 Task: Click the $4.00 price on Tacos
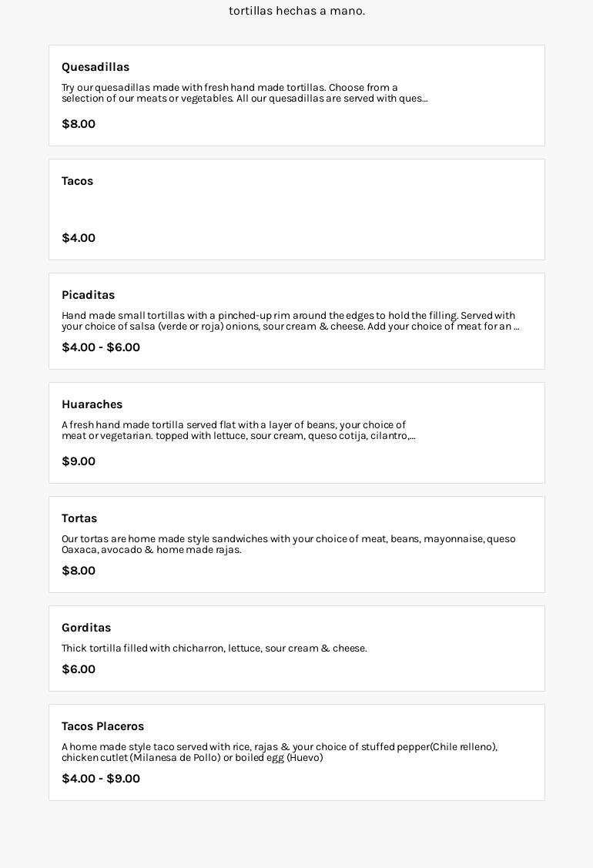coord(79,238)
